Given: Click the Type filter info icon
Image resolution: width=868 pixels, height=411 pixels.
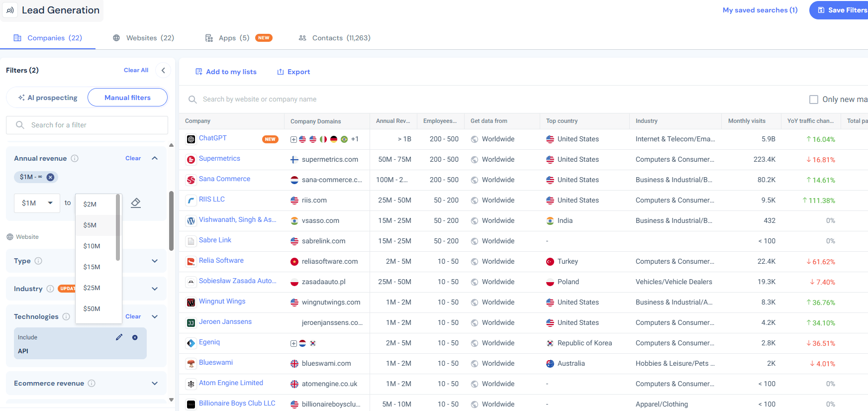Looking at the screenshot, I should tap(38, 261).
